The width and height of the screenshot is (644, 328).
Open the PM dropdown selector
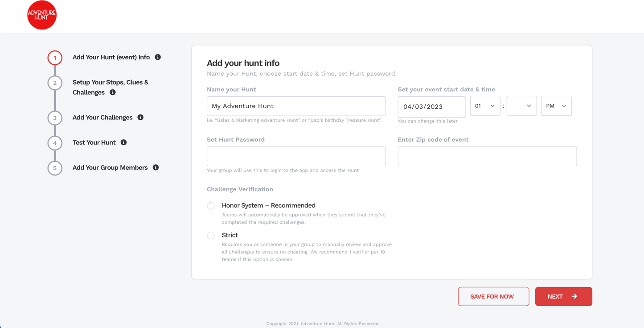pos(556,106)
